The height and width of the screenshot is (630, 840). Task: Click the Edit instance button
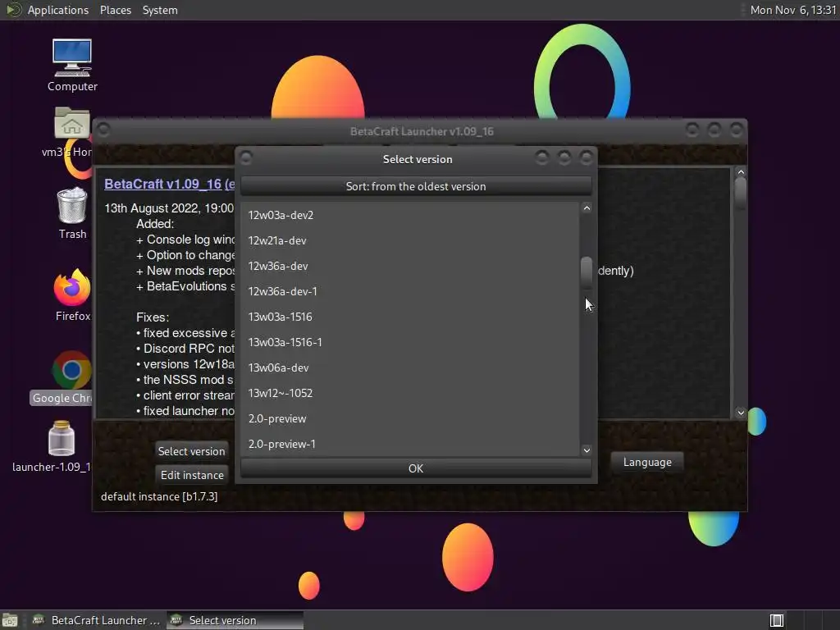point(192,475)
